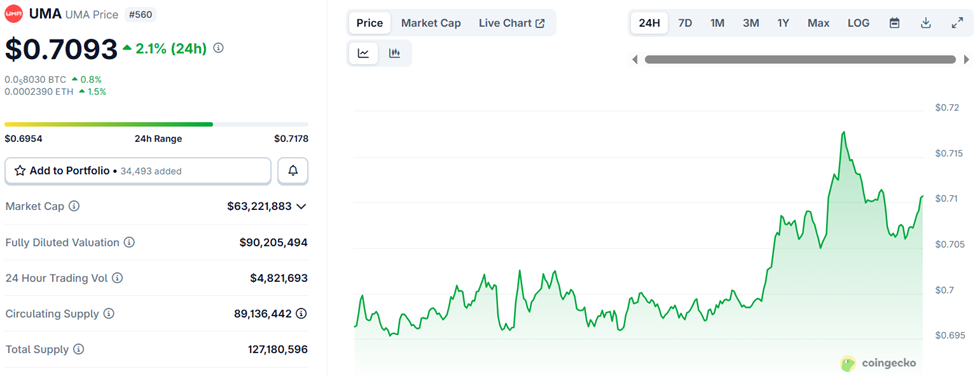Click the $0.7178 range high value
This screenshot has width=975, height=376.
click(x=291, y=139)
